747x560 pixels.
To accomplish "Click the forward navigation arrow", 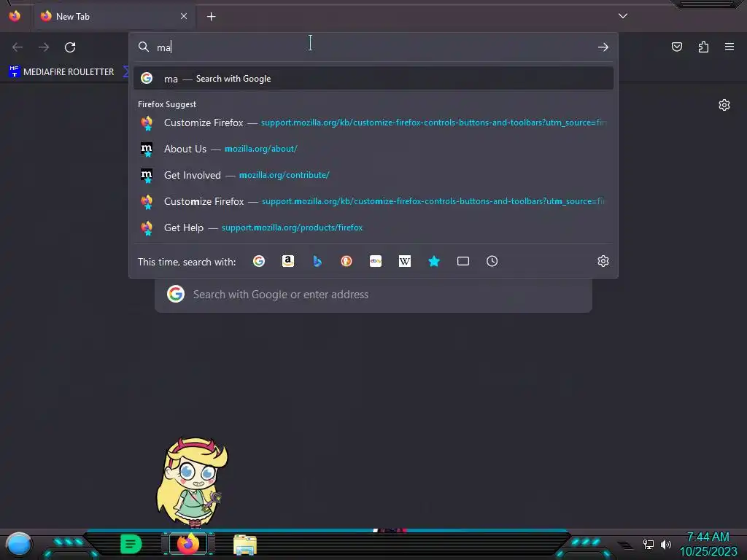I will (x=44, y=47).
